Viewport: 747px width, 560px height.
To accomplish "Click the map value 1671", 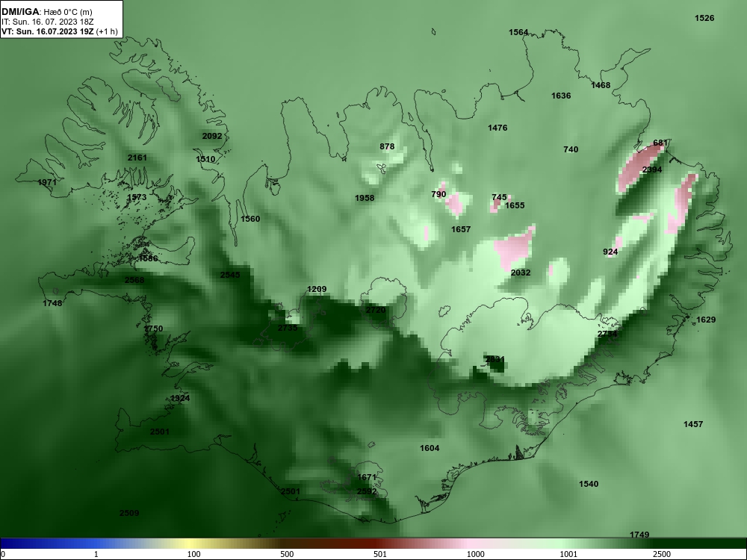I will [x=367, y=477].
